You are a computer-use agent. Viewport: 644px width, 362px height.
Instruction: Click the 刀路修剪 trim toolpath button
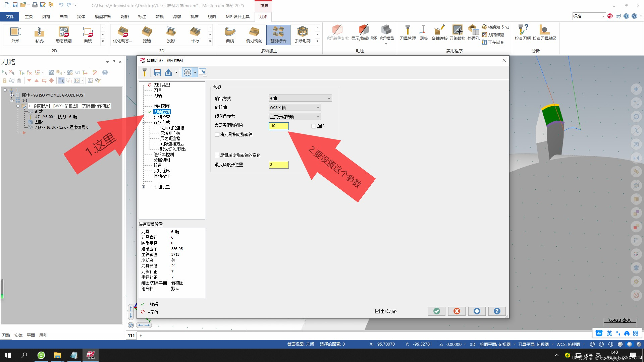point(493,35)
